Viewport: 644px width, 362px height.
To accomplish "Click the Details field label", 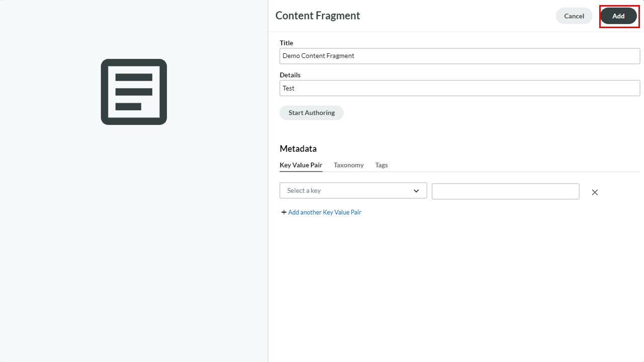I will pyautogui.click(x=290, y=75).
